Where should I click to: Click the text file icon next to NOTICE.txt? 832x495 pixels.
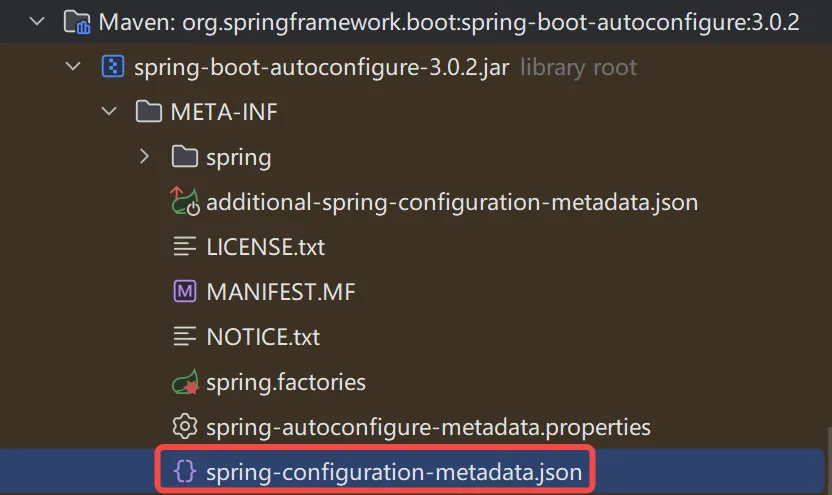pos(185,336)
